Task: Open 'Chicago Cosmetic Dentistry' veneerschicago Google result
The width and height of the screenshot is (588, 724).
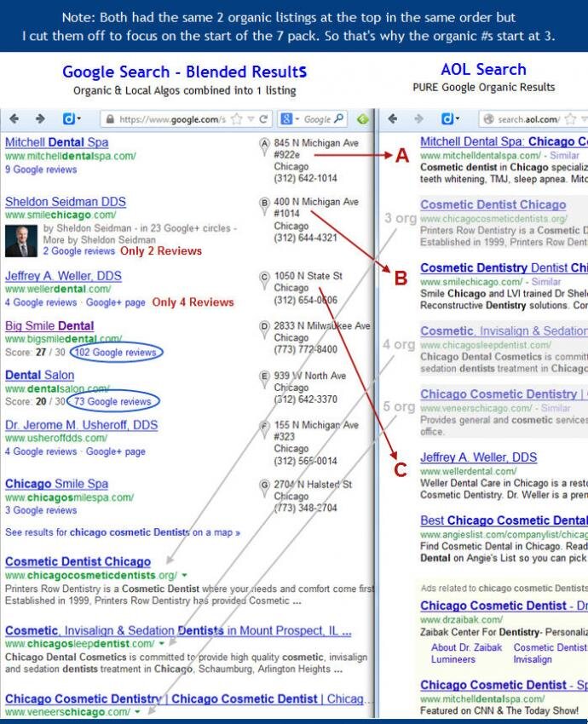Action: tap(189, 698)
